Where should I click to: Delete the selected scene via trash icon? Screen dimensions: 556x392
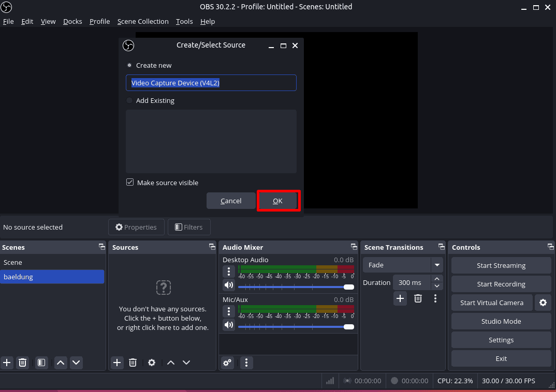tap(22, 363)
